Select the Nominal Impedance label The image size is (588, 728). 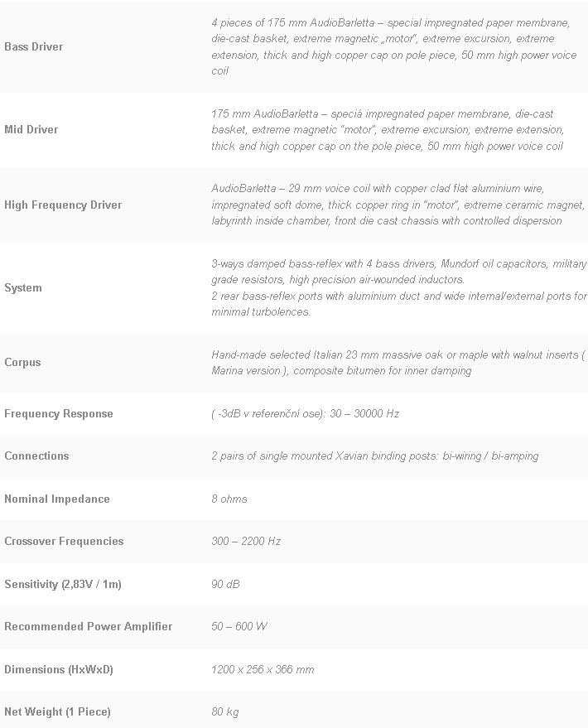click(57, 499)
